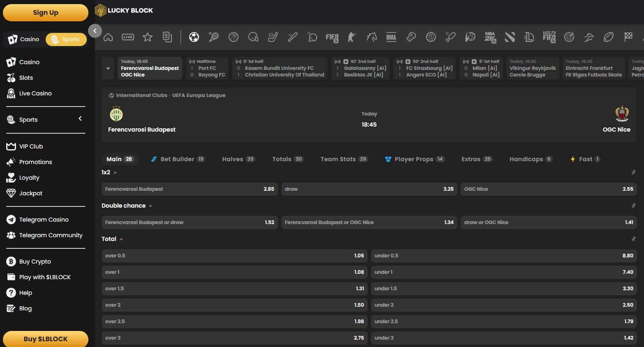Select the NBA 2K24 icon

tap(490, 37)
